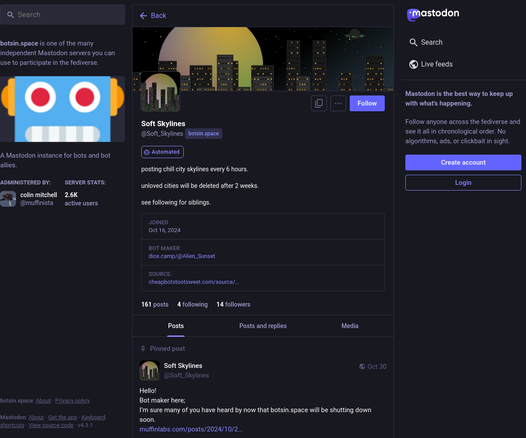Switch to the Media tab
The image size is (526, 438).
[x=350, y=326]
